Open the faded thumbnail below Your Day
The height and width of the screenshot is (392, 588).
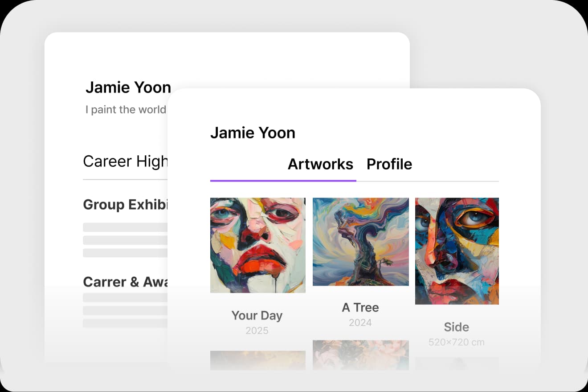click(x=257, y=360)
